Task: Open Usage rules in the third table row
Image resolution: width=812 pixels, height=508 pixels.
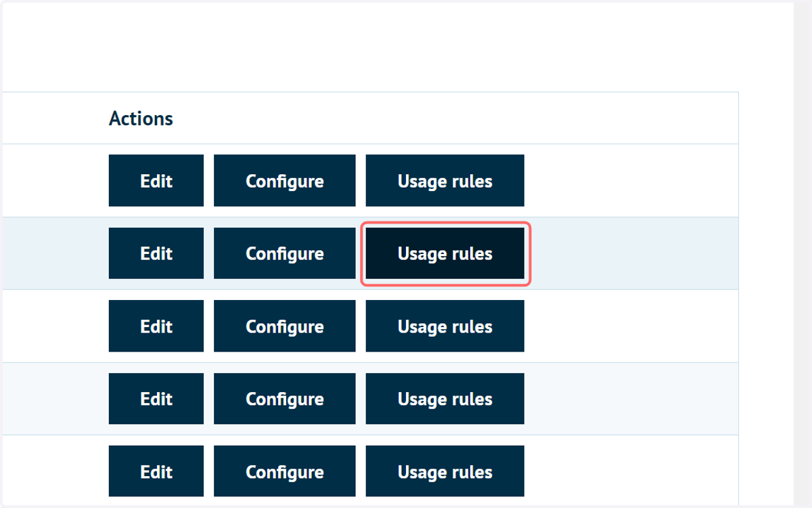Action: (445, 326)
